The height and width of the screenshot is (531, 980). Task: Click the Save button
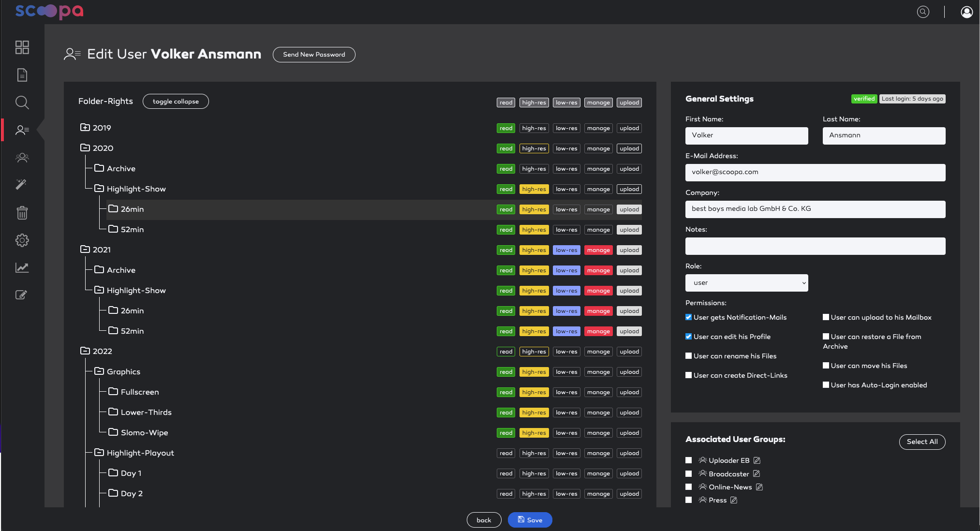pyautogui.click(x=530, y=520)
